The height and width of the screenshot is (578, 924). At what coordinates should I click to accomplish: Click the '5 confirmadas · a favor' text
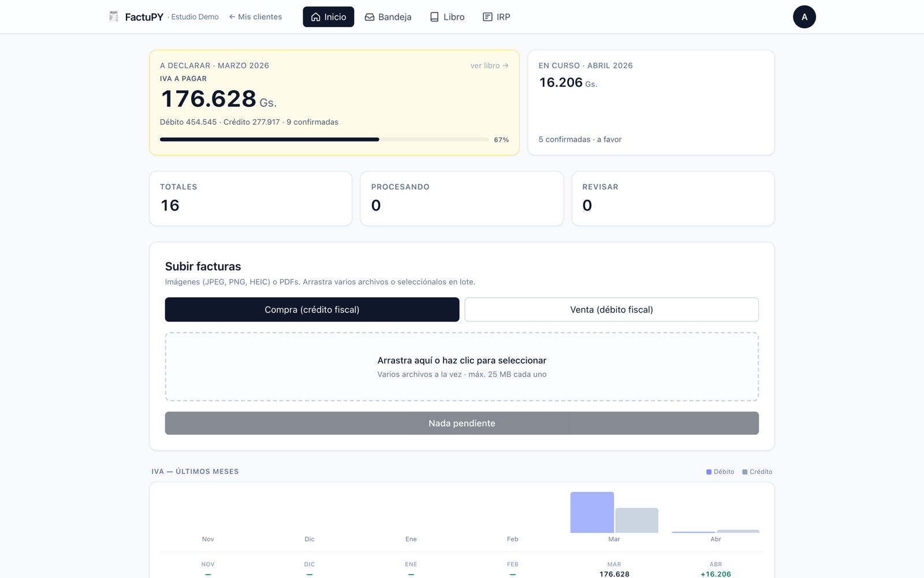580,139
